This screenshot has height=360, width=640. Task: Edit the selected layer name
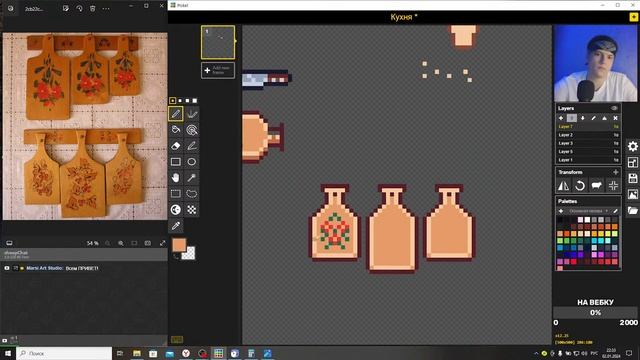(593, 118)
